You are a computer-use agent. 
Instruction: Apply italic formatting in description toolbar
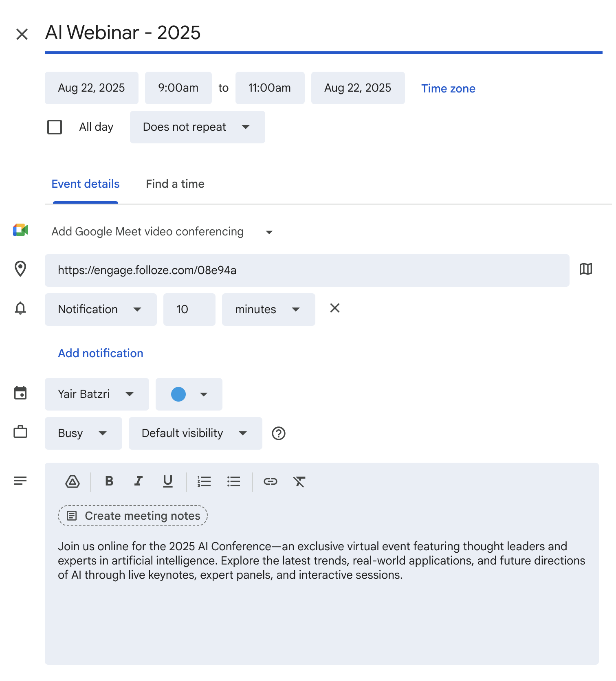[139, 481]
